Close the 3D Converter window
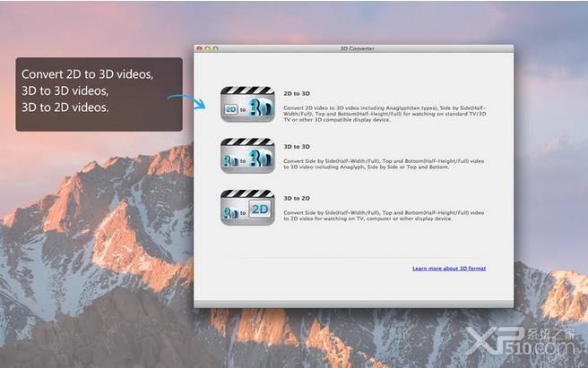Viewport: 588px width, 368px height. [200, 48]
